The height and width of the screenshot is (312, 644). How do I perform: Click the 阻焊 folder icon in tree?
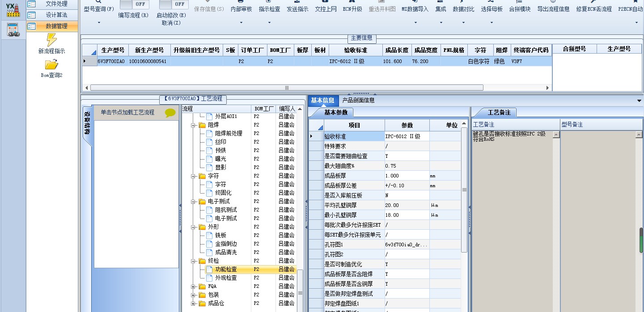(x=202, y=125)
